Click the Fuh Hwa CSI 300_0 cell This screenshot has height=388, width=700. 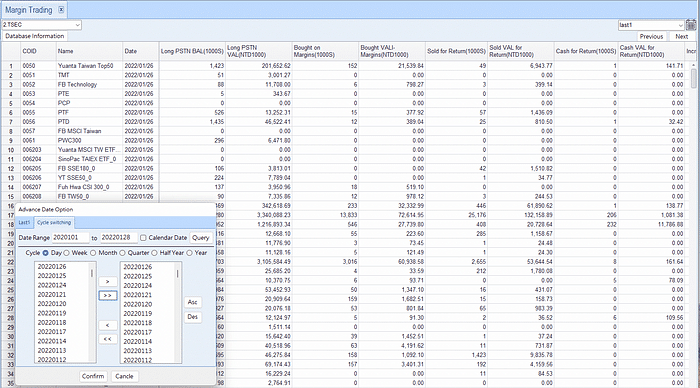89,187
